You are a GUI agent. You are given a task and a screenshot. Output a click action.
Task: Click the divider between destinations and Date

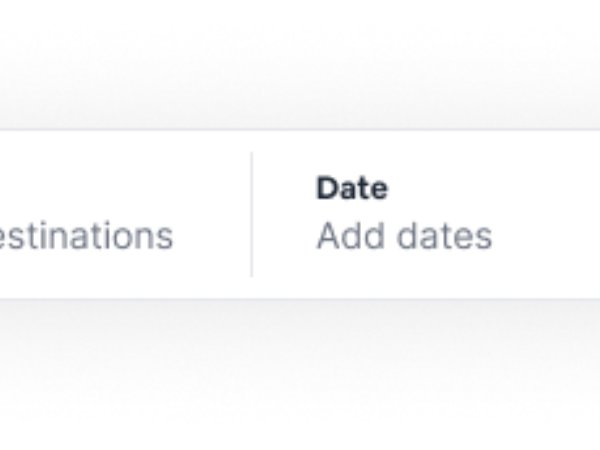tap(251, 214)
